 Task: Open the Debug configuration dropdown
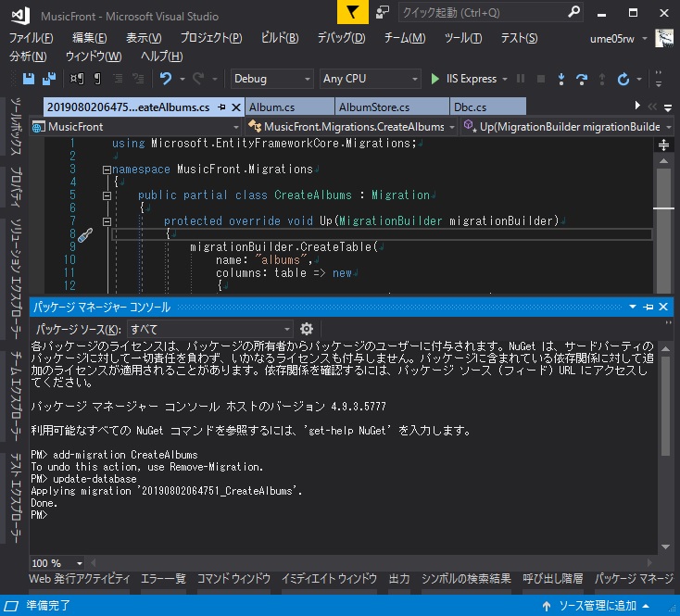click(x=272, y=79)
